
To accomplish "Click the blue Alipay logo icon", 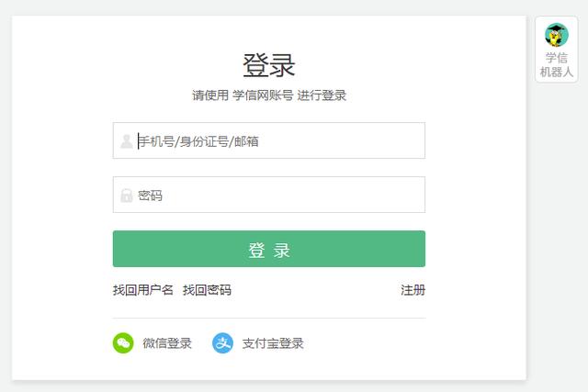I will (x=222, y=343).
